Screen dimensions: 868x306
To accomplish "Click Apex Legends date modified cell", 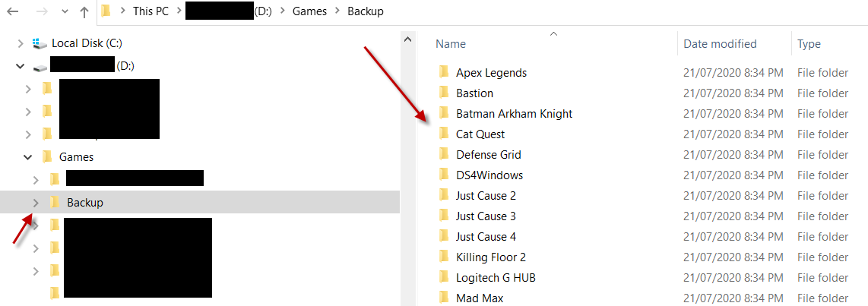I will 733,72.
